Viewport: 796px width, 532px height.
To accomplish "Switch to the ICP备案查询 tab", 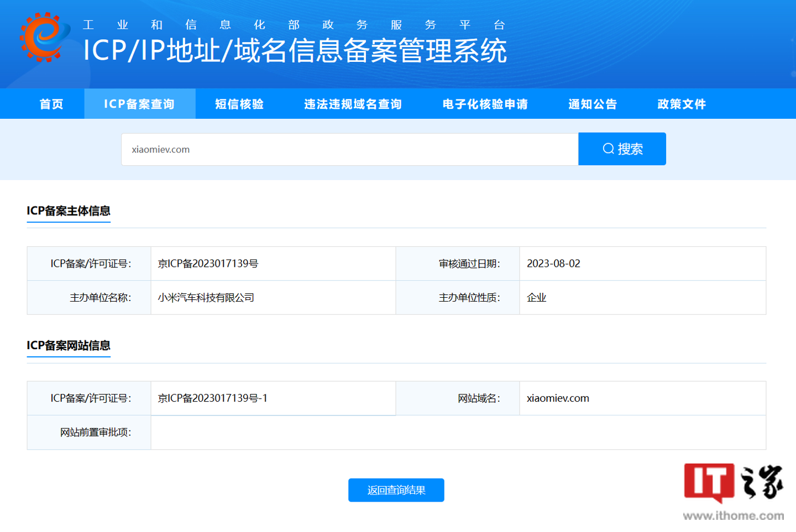I will click(139, 104).
